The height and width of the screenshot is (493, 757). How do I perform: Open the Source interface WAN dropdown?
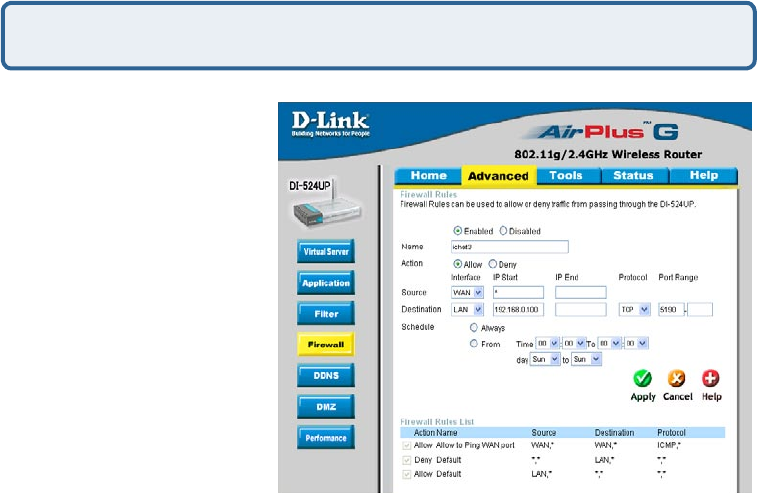tap(467, 293)
